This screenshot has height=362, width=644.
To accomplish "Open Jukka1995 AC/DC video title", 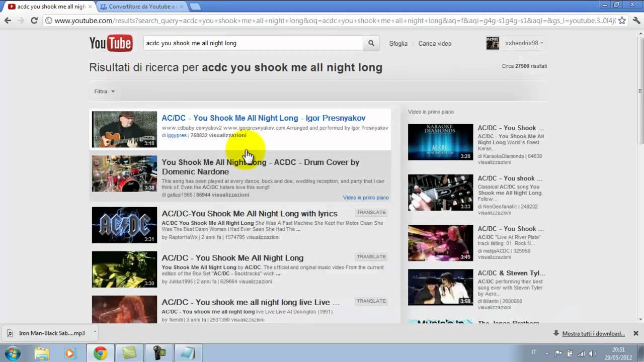I will (x=232, y=257).
